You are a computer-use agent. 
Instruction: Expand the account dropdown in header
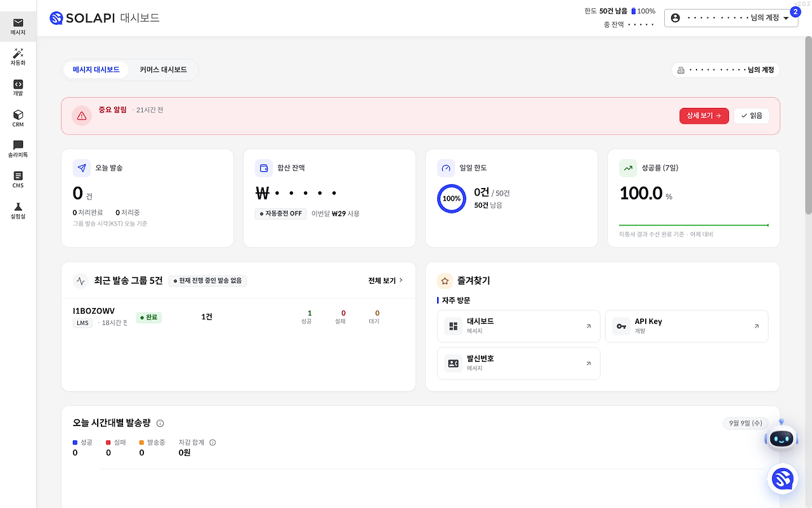731,18
